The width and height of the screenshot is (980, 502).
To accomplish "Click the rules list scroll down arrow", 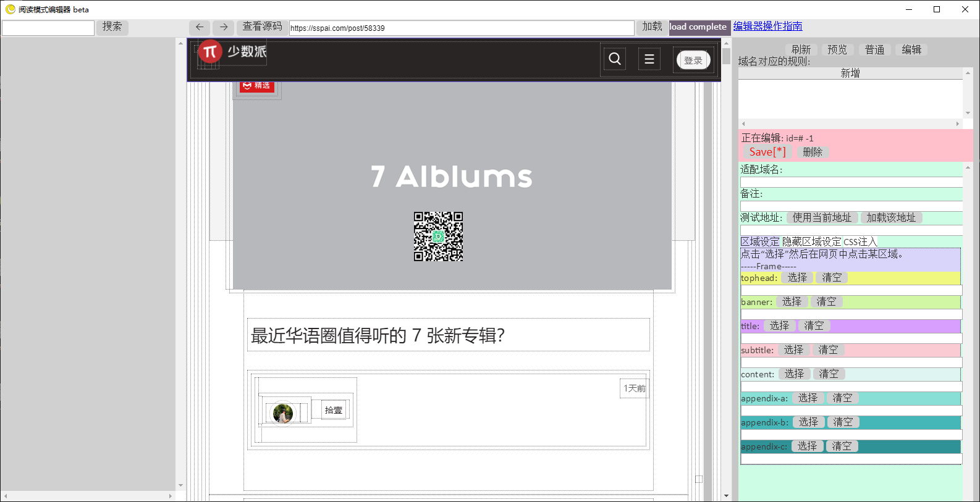I will (968, 114).
